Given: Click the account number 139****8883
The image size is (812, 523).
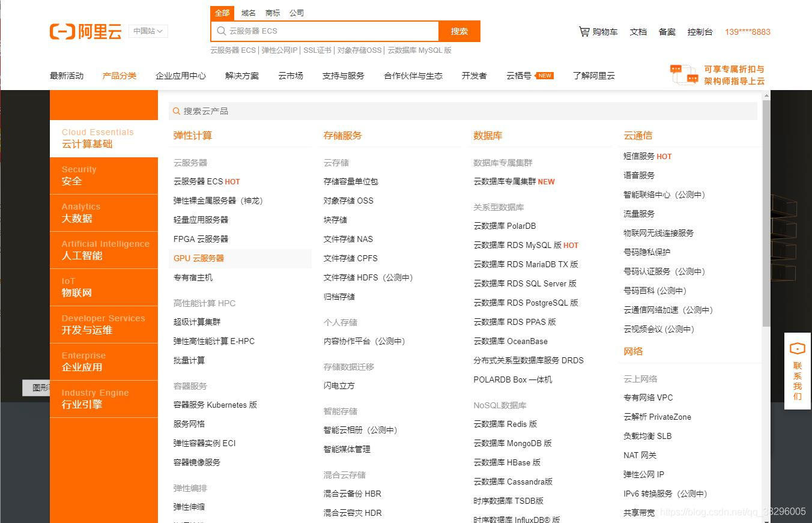Looking at the screenshot, I should tap(748, 32).
